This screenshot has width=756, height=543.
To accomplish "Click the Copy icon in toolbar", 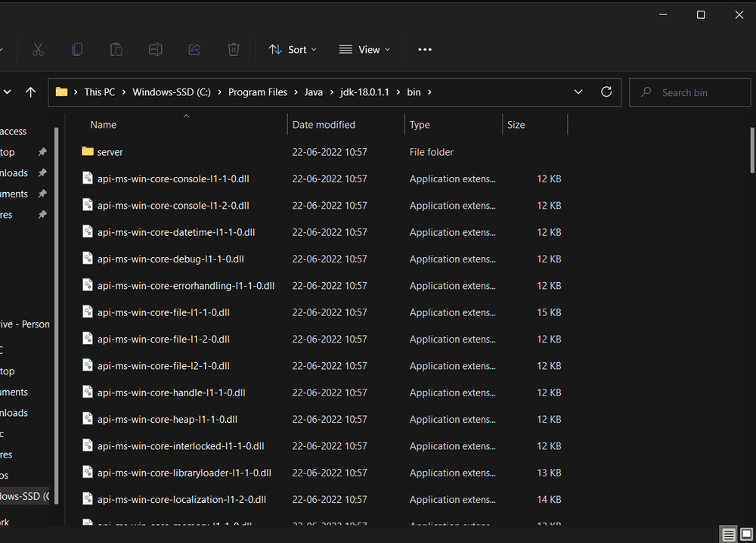I will (77, 49).
